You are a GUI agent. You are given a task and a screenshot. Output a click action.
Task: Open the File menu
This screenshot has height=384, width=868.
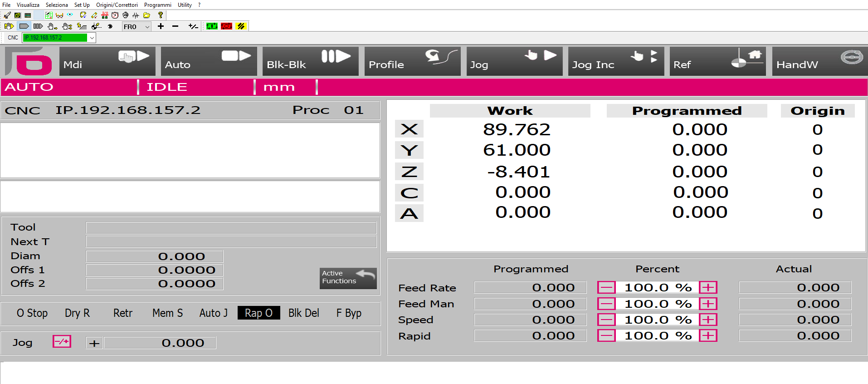6,5
